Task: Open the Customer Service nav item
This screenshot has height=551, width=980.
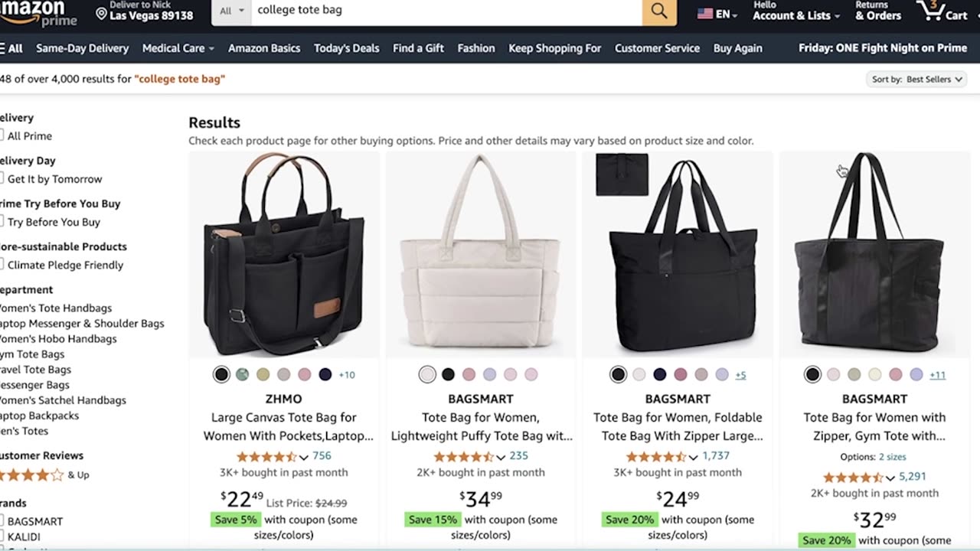Action: (x=657, y=48)
